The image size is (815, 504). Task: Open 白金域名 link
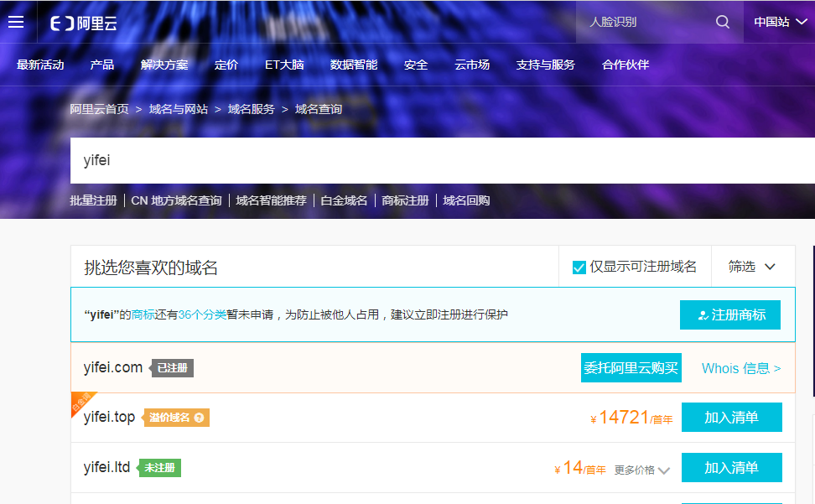[344, 200]
